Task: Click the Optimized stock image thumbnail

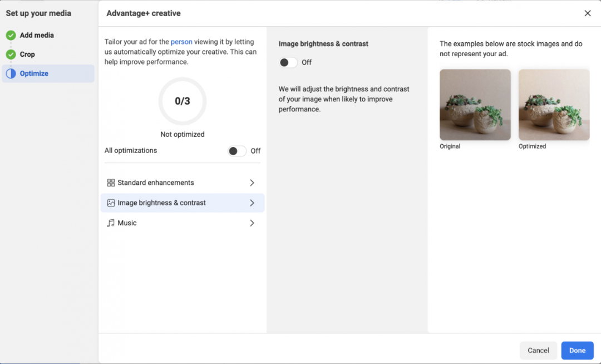Action: click(x=554, y=104)
